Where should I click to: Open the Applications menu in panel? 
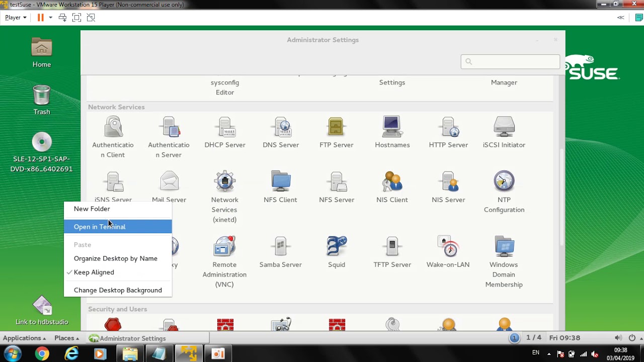pos(24,338)
